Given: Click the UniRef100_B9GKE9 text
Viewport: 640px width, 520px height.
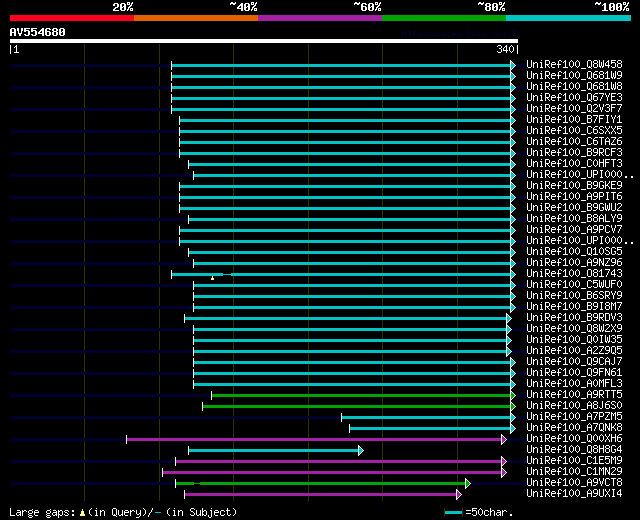Looking at the screenshot, I should (x=574, y=185).
